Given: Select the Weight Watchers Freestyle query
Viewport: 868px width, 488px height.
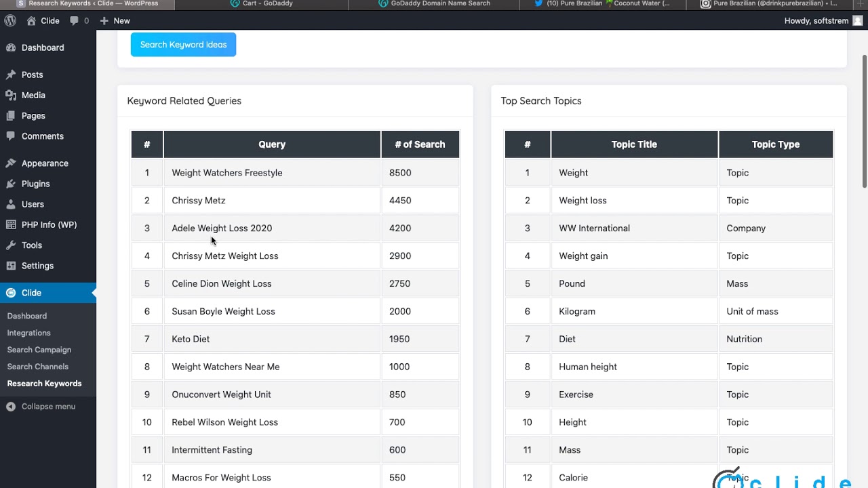Looking at the screenshot, I should pyautogui.click(x=227, y=173).
